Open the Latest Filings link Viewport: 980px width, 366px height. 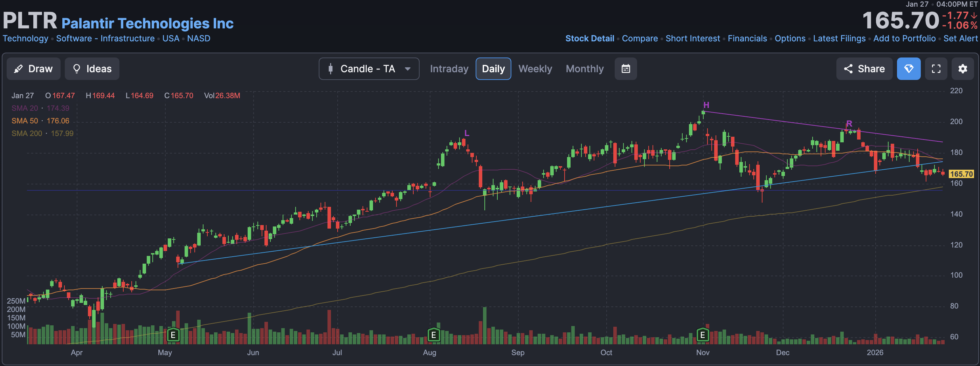839,39
